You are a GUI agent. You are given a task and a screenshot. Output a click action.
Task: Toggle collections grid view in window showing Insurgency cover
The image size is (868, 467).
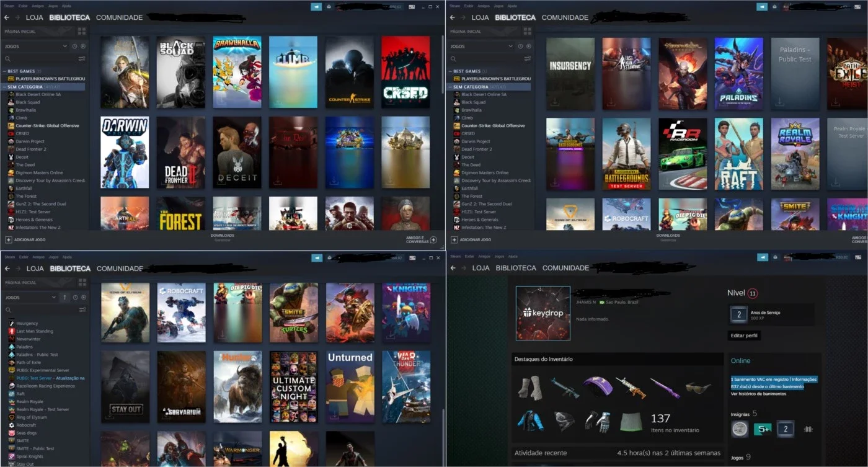[528, 31]
